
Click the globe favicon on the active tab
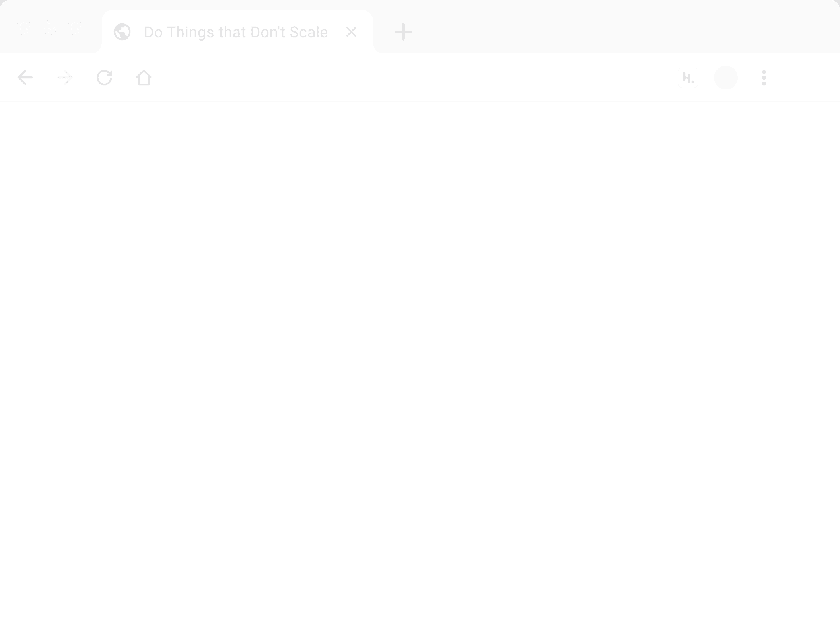[x=122, y=32]
